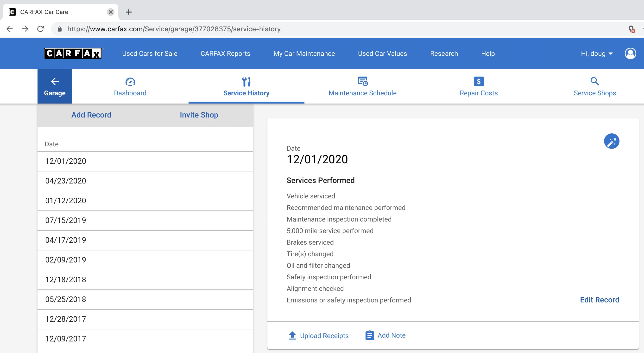Select the 12/18/2018 record row
The image size is (644, 353).
[x=145, y=280]
